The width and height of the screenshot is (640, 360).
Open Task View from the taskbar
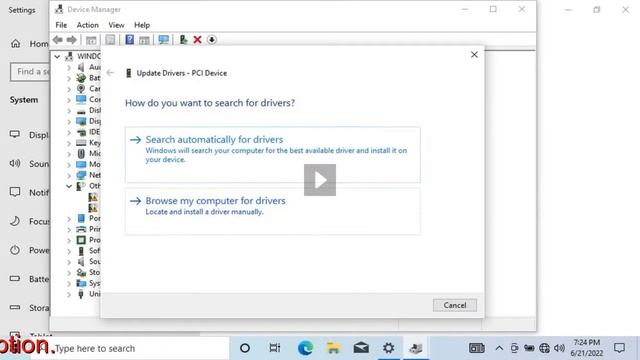pos(275,348)
